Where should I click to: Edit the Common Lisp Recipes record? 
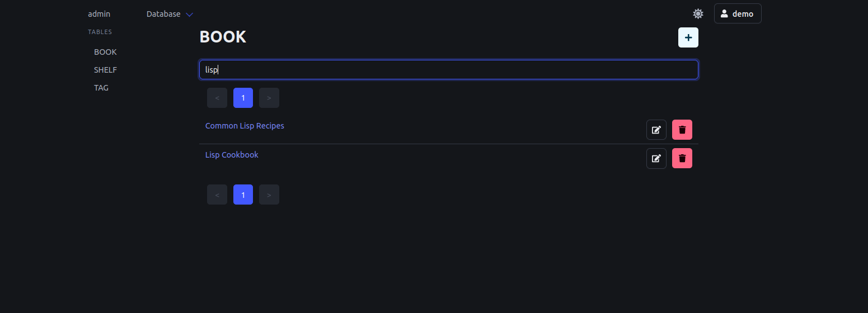656,130
